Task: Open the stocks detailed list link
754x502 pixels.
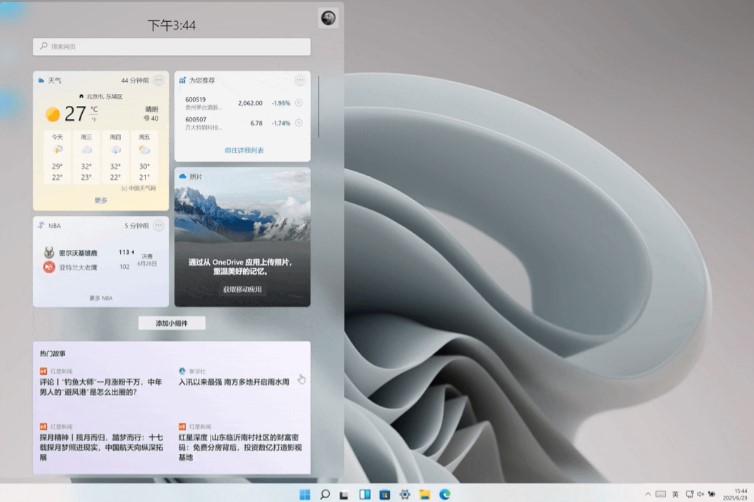Action: 244,150
